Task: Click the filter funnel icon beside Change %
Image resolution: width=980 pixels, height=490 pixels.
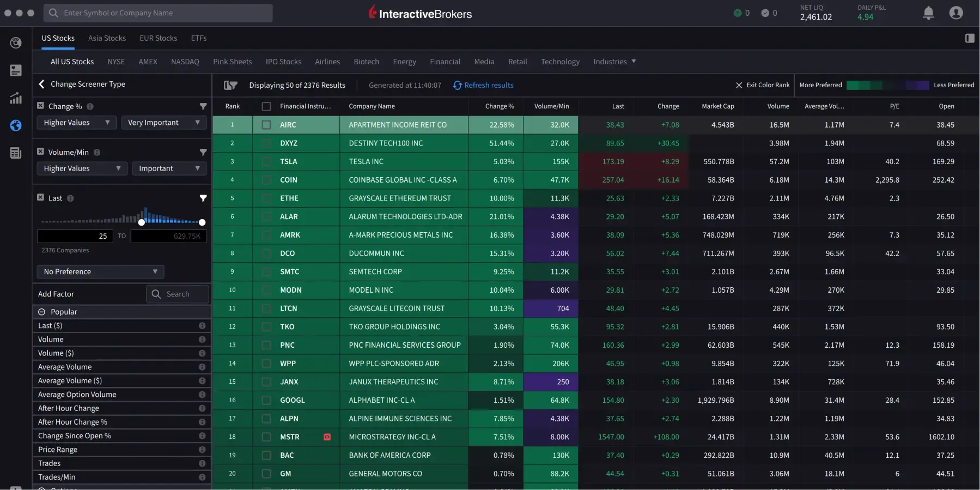Action: click(203, 106)
